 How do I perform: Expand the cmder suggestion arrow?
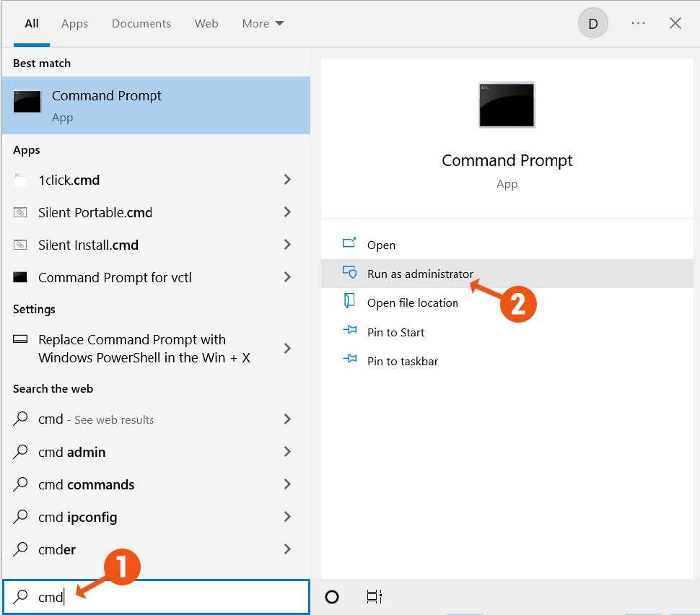287,549
